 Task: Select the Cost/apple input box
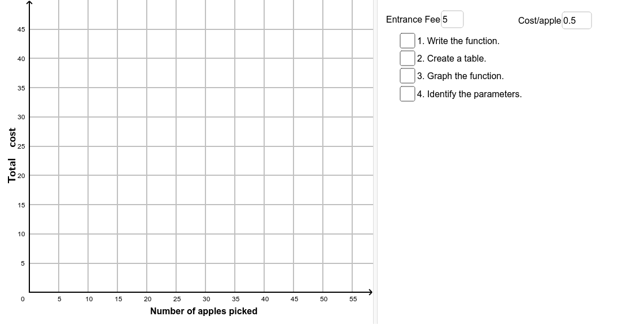577,20
